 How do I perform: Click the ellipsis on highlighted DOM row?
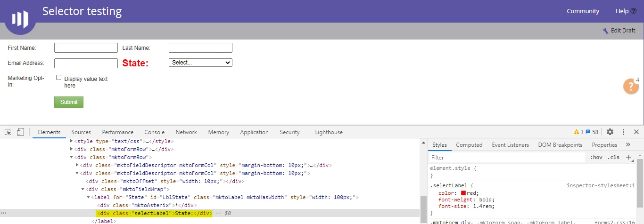coord(4,213)
